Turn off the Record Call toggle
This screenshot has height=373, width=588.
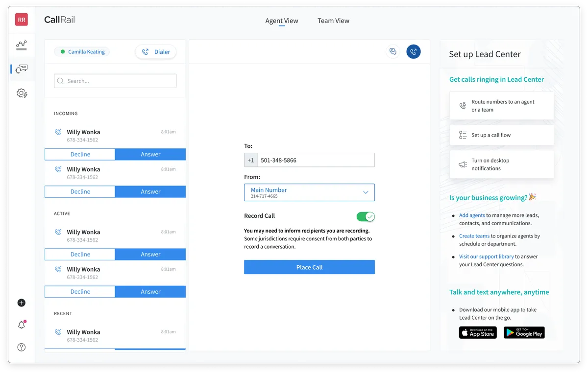[x=366, y=216]
